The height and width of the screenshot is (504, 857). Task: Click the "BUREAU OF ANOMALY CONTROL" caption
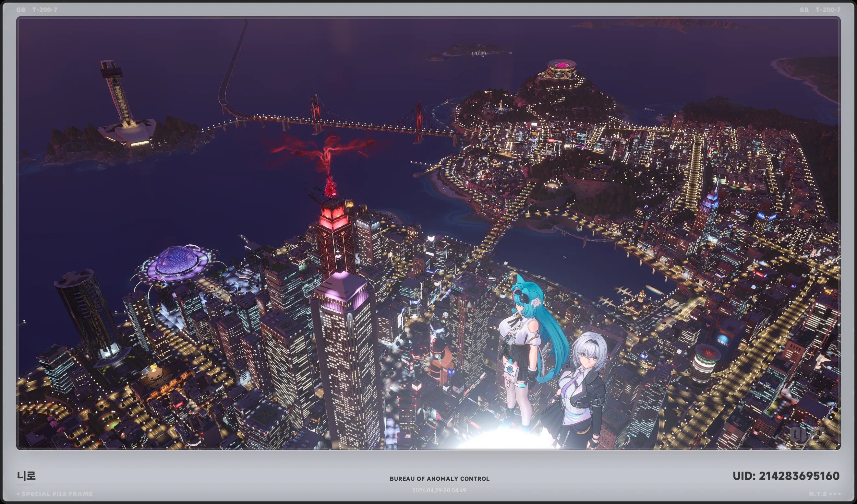click(440, 478)
